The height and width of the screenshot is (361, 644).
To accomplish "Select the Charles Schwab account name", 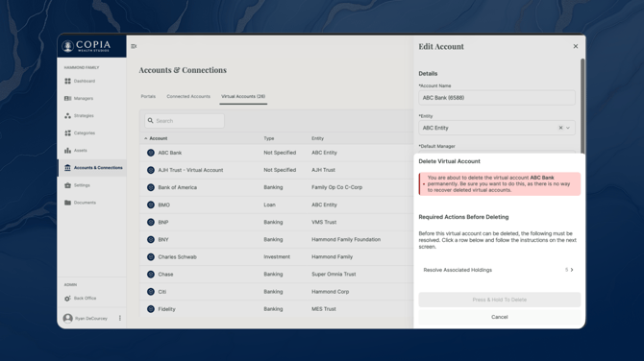I will (178, 256).
